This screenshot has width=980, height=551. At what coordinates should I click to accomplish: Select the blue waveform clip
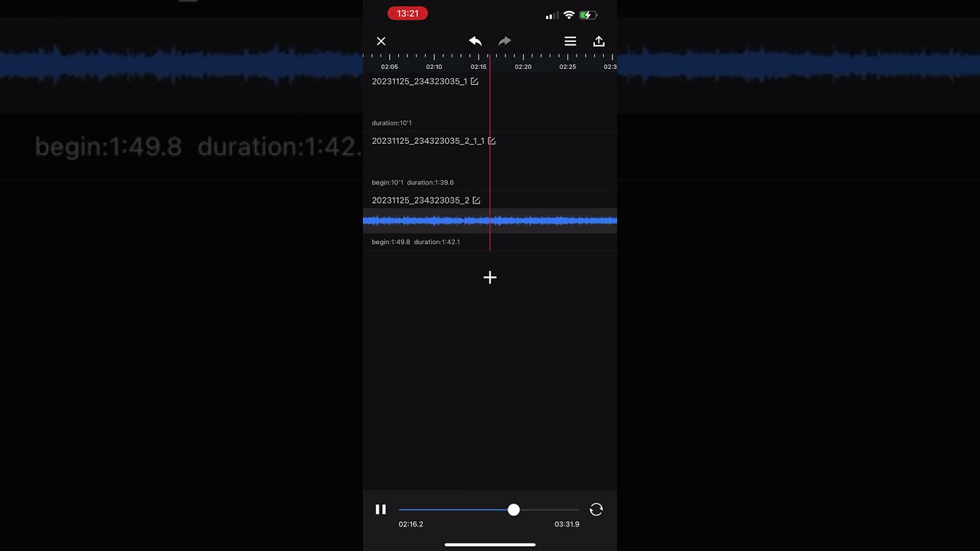pos(490,221)
